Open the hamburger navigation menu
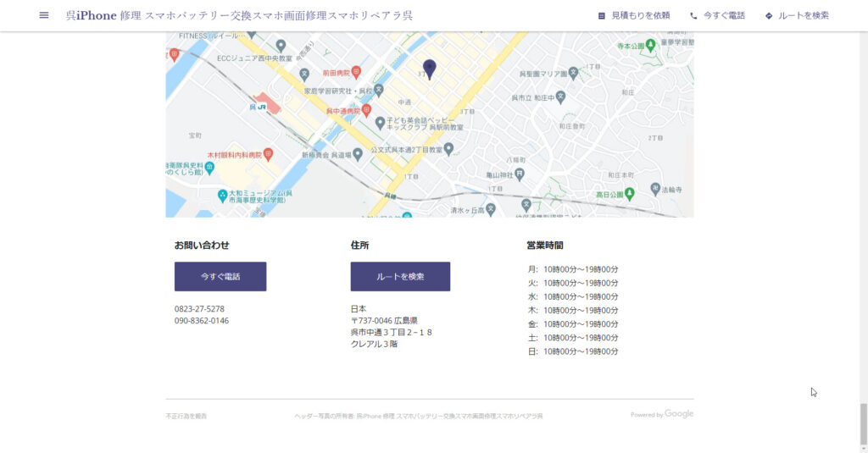The width and height of the screenshot is (868, 453). (44, 15)
